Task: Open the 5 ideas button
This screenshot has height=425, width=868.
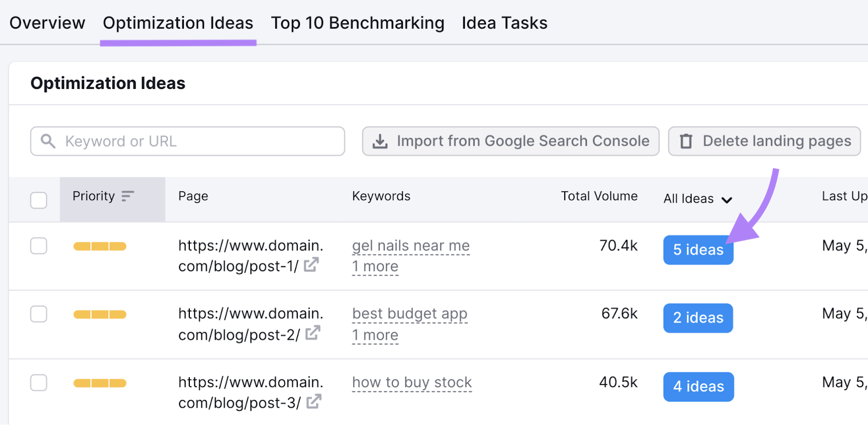Action: (x=698, y=250)
